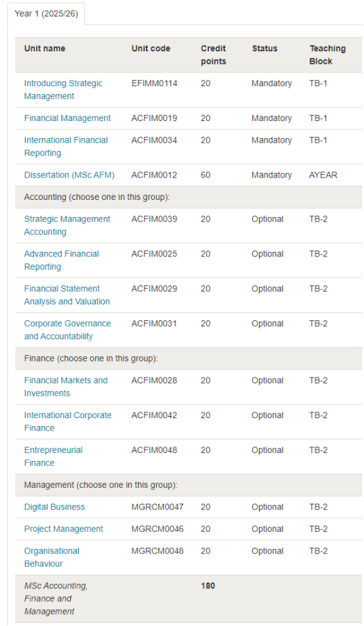Open Introducing Strategic Management unit link
Image resolution: width=364 pixels, height=626 pixels.
tap(63, 90)
